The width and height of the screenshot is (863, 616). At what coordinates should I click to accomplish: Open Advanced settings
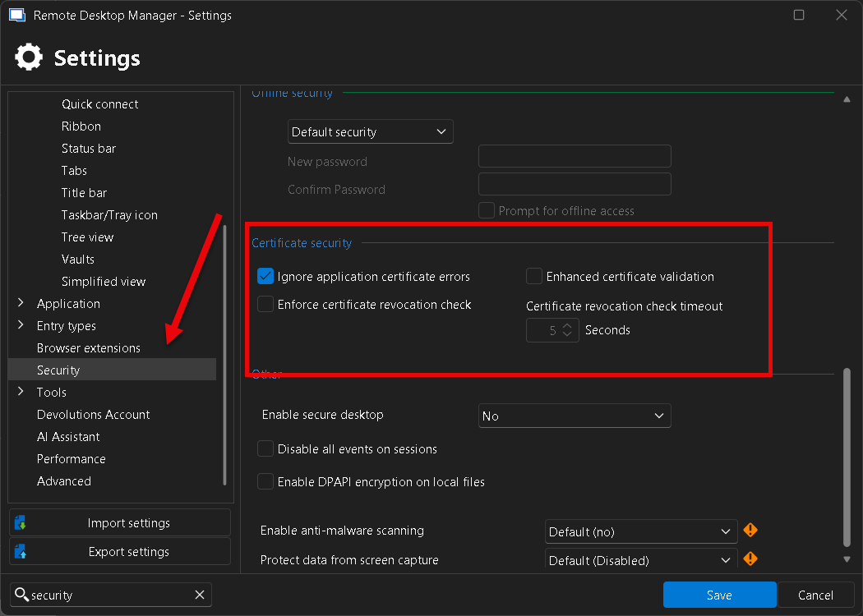(x=64, y=480)
